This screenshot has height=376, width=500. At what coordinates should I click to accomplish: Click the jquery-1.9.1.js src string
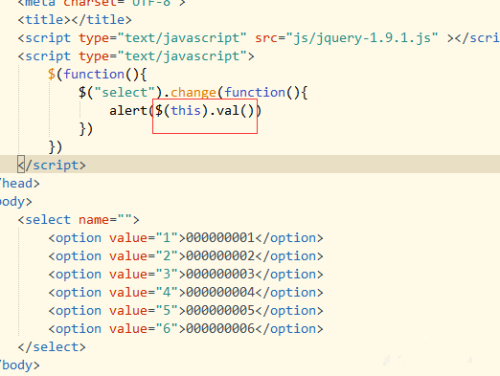tap(362, 38)
